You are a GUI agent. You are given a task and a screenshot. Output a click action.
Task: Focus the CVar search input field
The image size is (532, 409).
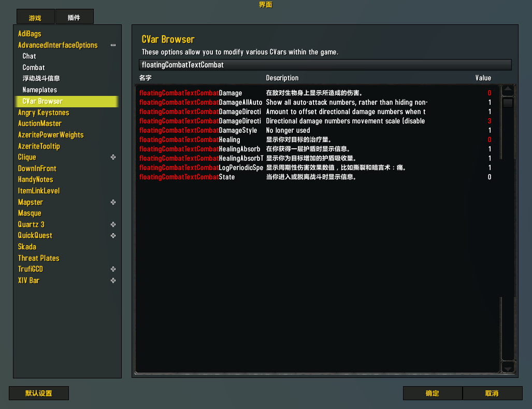pos(325,65)
